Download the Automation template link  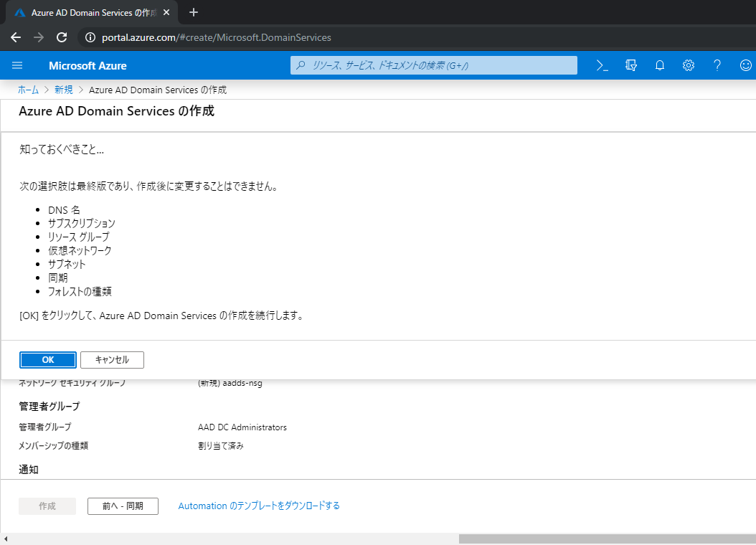pos(259,506)
